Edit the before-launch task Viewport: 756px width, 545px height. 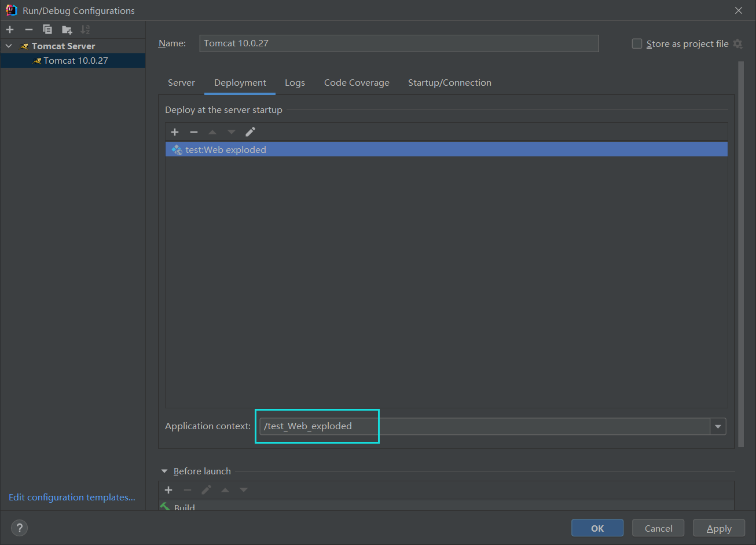[x=206, y=490]
